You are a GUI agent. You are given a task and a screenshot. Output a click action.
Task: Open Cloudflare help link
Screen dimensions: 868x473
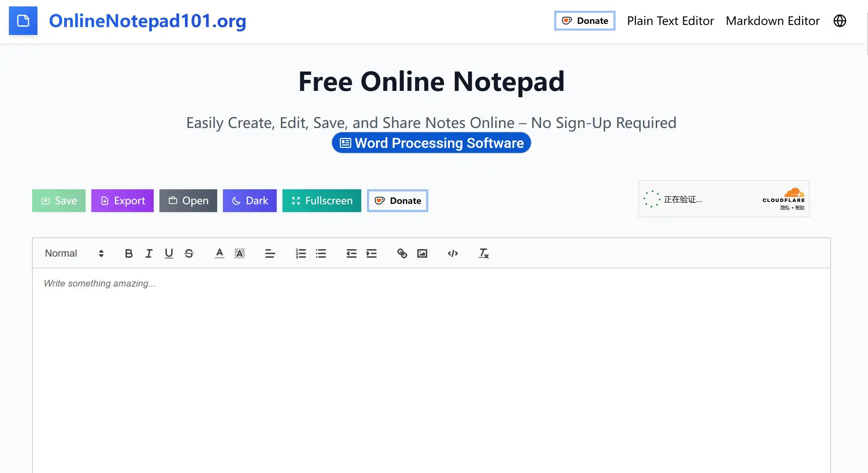pyautogui.click(x=800, y=208)
